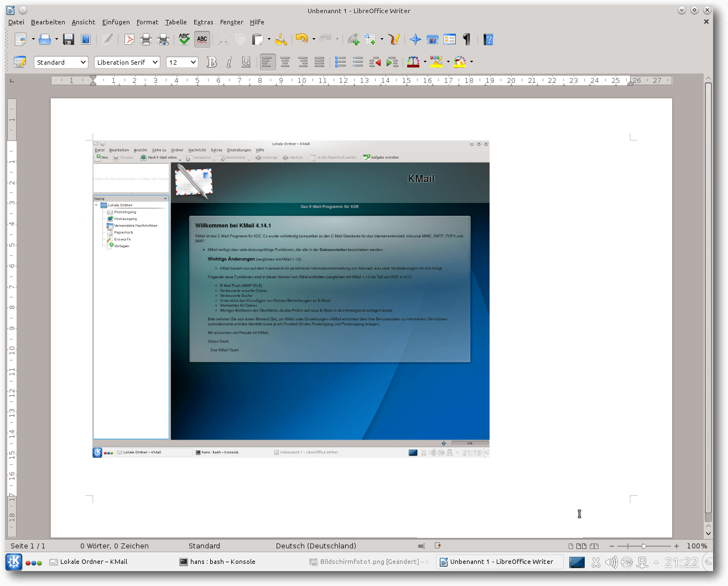Right-align the paragraph
Screen dimensions: 728x586
point(303,62)
